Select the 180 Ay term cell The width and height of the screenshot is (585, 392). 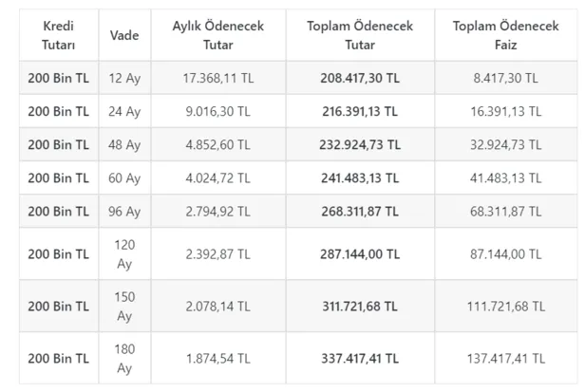coord(124,358)
